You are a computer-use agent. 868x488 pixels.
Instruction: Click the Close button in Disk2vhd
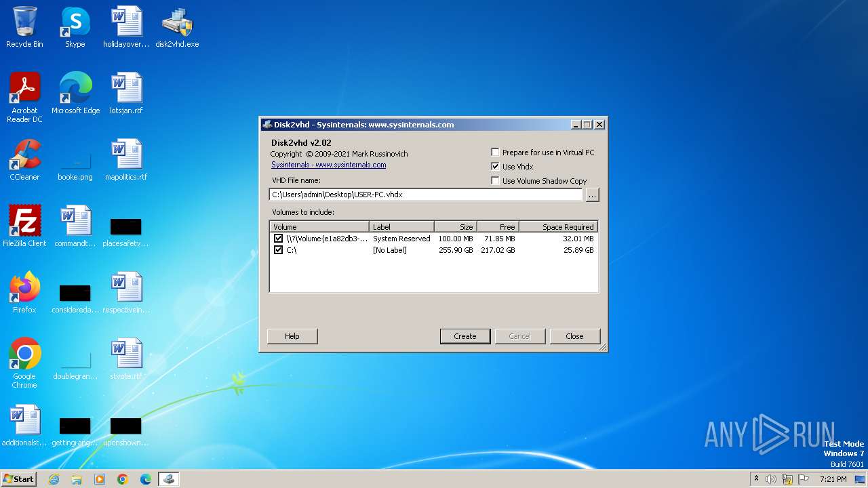tap(574, 336)
